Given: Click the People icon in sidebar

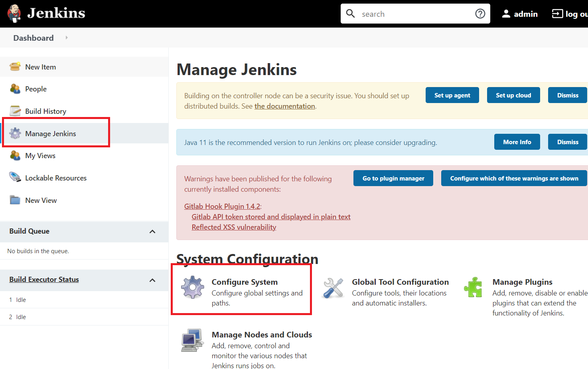Looking at the screenshot, I should point(15,89).
